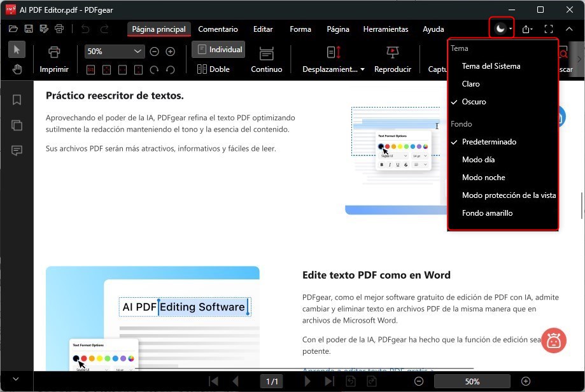Screen dimensions: 585x392
Task: Set actual size page view icon
Action: pos(90,70)
